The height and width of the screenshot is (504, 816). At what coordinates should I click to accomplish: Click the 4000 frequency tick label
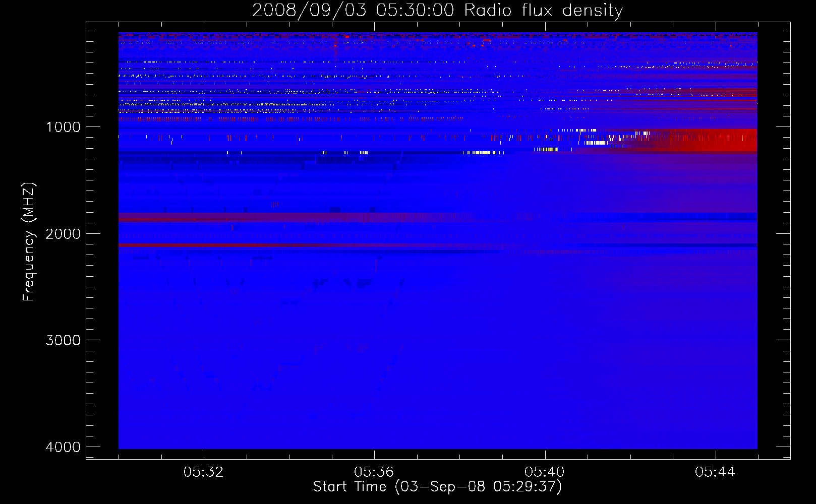click(x=63, y=447)
